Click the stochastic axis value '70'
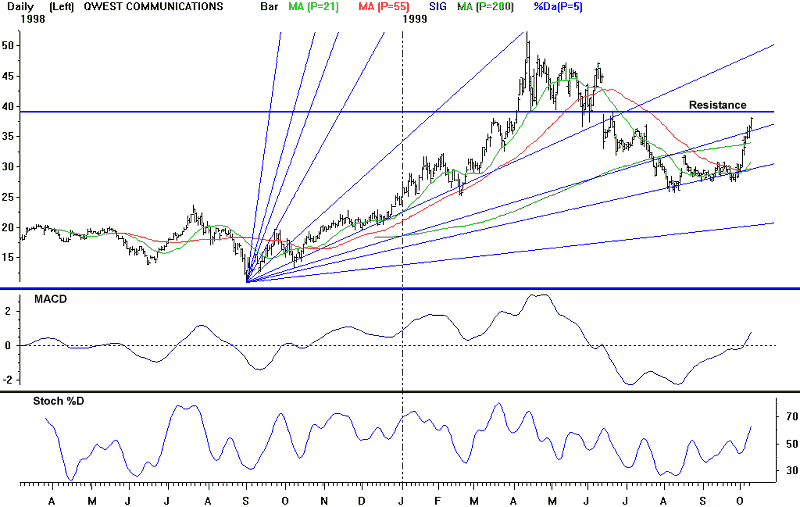800x507 pixels. click(792, 417)
